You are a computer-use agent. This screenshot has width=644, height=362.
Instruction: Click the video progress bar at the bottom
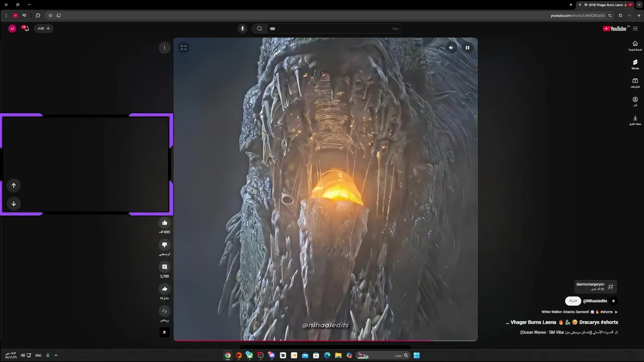pos(326,340)
